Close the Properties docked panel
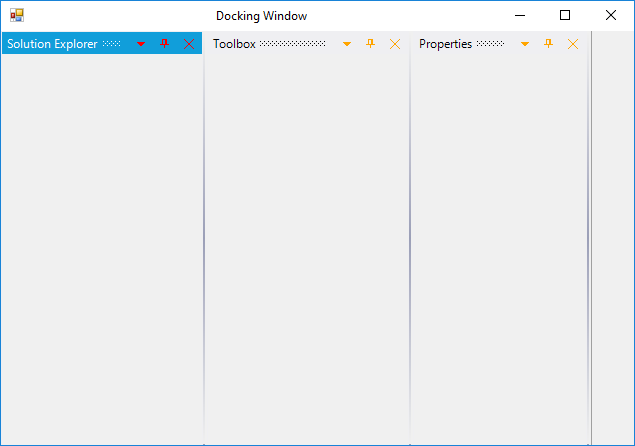Image resolution: width=635 pixels, height=446 pixels. (573, 44)
